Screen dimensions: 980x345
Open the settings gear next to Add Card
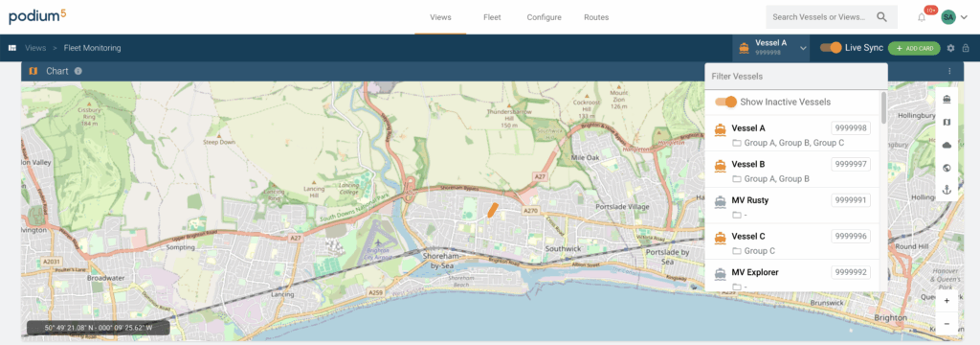(950, 48)
